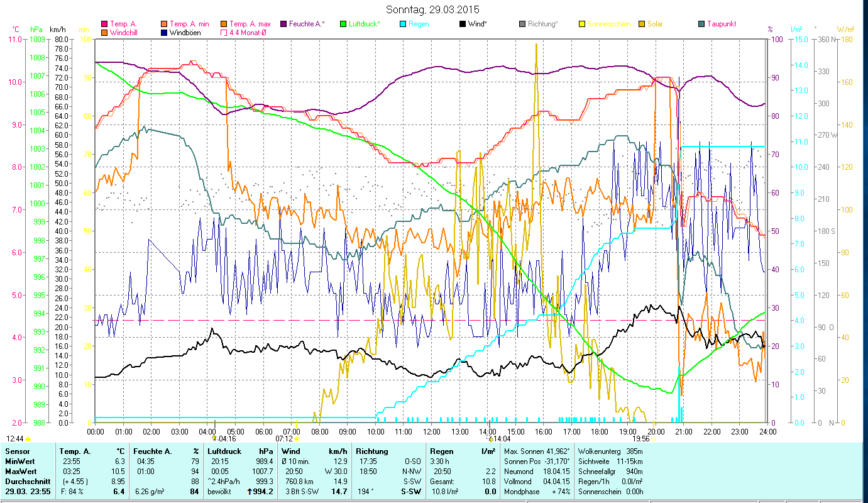The width and height of the screenshot is (868, 503).
Task: Click the 'Richtung' table column header
Action: 371,451
